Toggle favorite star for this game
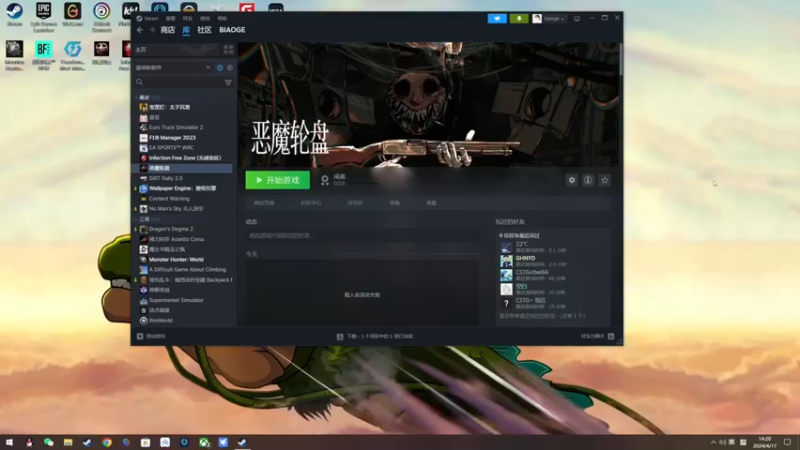Viewport: 800px width, 450px height. pos(605,180)
